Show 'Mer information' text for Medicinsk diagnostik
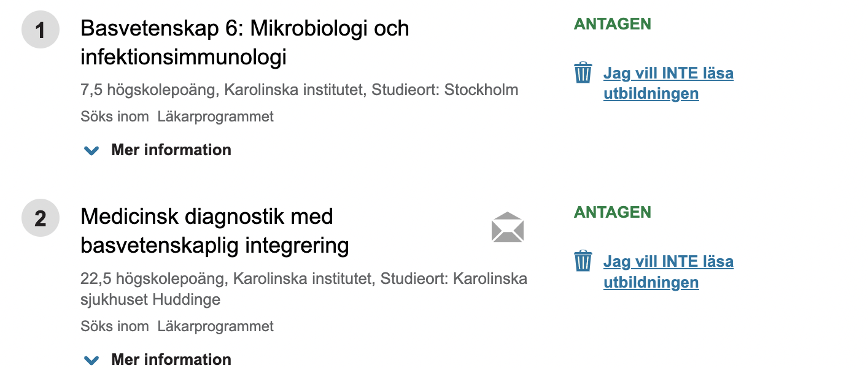 (x=171, y=359)
